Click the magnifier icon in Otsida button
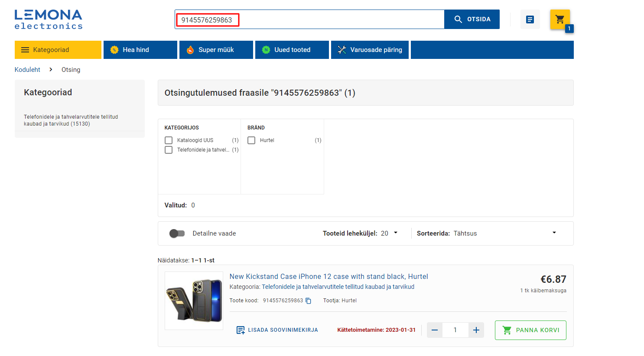This screenshot has width=644, height=356. click(x=458, y=19)
